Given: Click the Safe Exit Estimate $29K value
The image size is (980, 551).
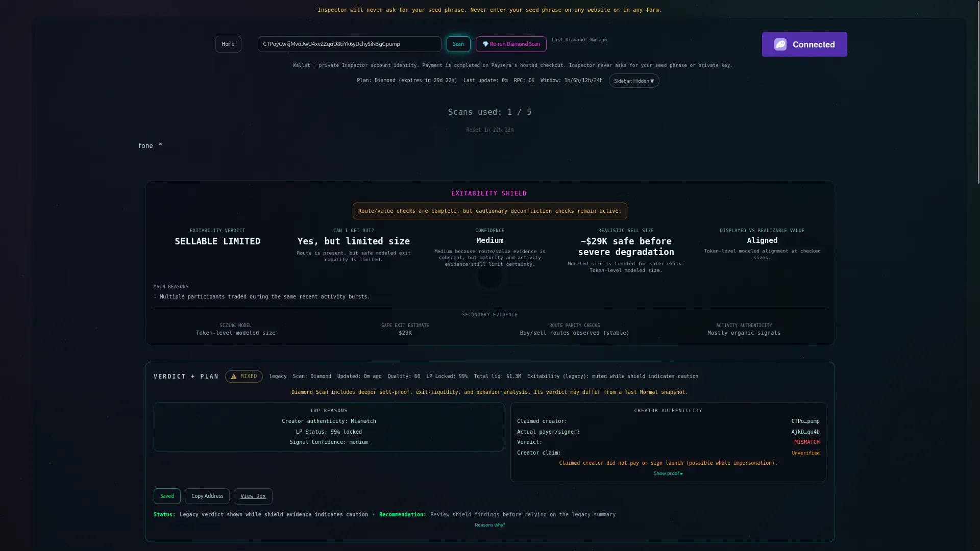Looking at the screenshot, I should click(405, 333).
